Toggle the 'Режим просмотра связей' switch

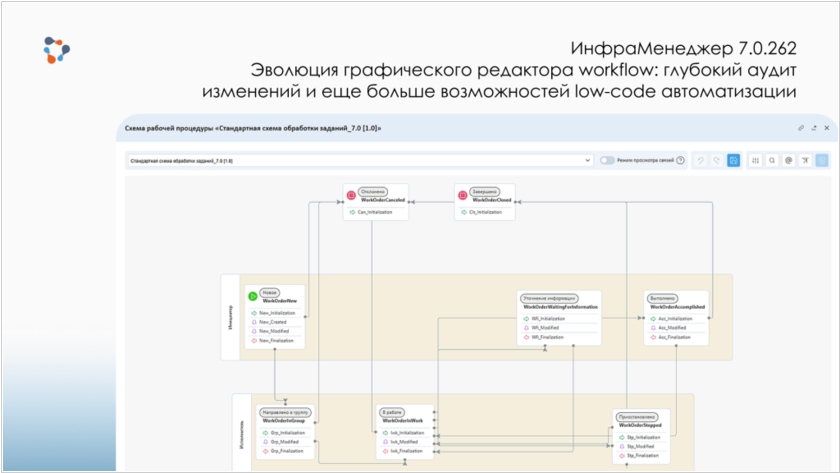click(607, 160)
